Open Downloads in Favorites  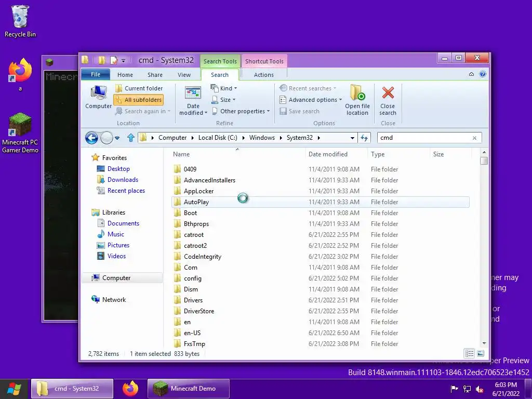(123, 179)
